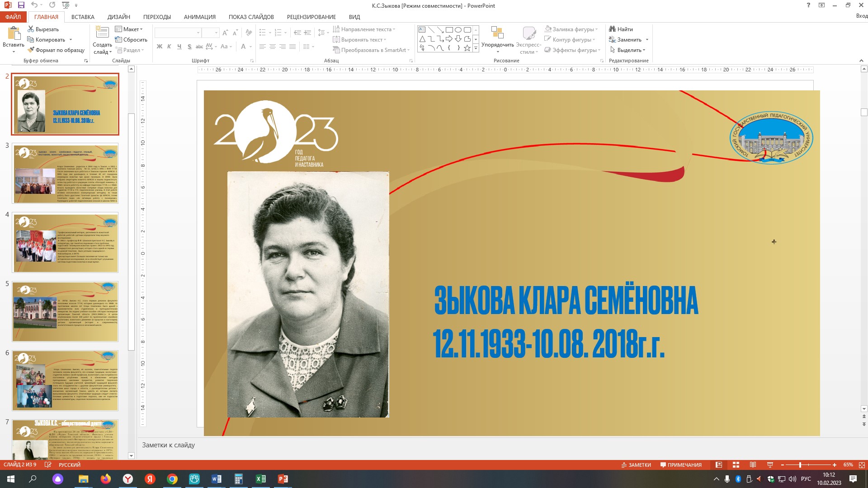The image size is (868, 488).
Task: Open Firefox from the Windows taskbar
Action: [x=106, y=479]
